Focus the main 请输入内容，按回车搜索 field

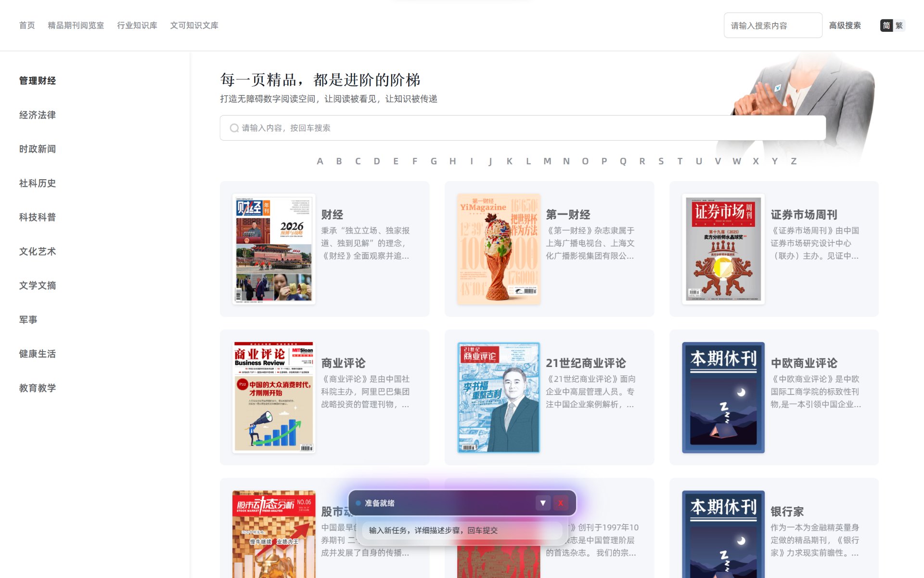pos(523,128)
